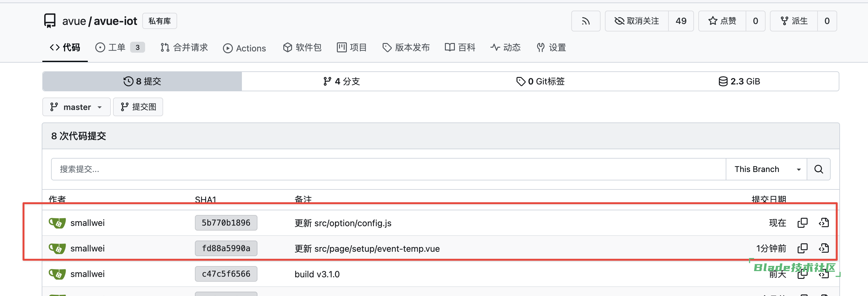
Task: Fork the repository using 派生 button
Action: (x=794, y=21)
